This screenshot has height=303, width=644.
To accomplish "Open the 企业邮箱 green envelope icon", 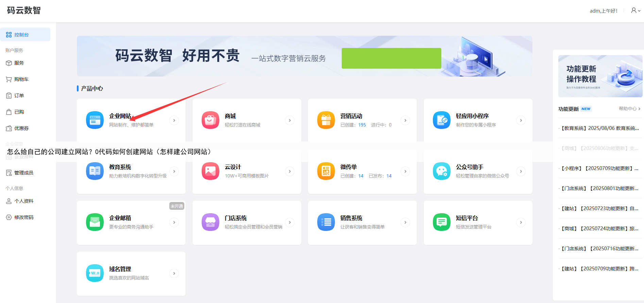I will tap(95, 222).
